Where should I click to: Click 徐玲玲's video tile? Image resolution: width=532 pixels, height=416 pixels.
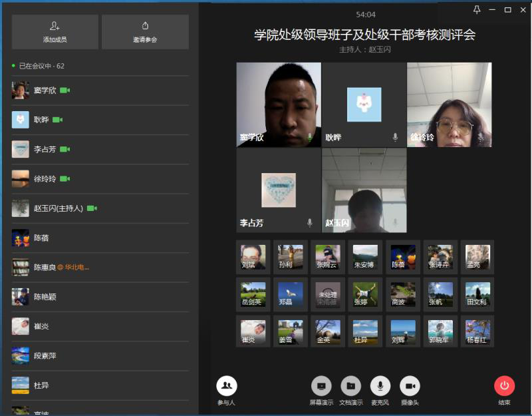[449, 104]
